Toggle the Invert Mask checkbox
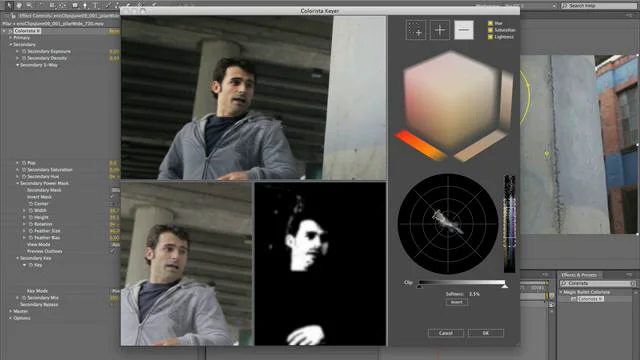Viewport: 640px width, 360px height. [x=113, y=197]
